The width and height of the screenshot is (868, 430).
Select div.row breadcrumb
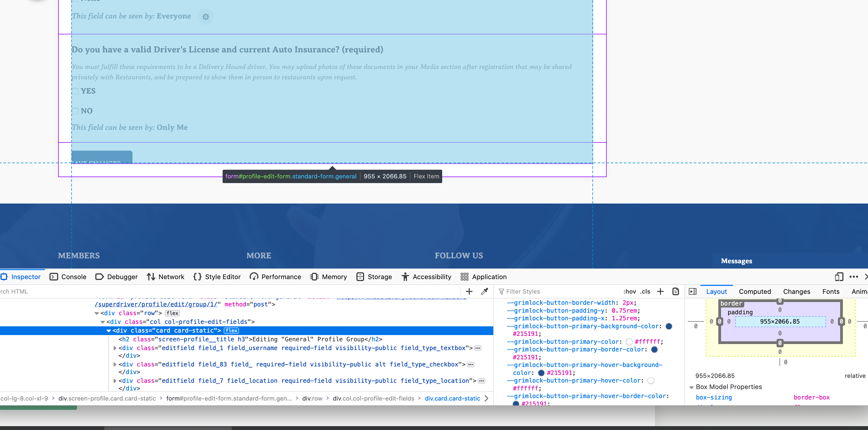pyautogui.click(x=312, y=398)
